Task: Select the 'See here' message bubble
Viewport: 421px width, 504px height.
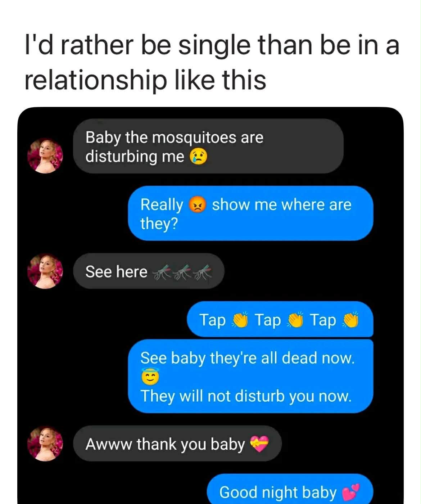Action: click(x=149, y=271)
